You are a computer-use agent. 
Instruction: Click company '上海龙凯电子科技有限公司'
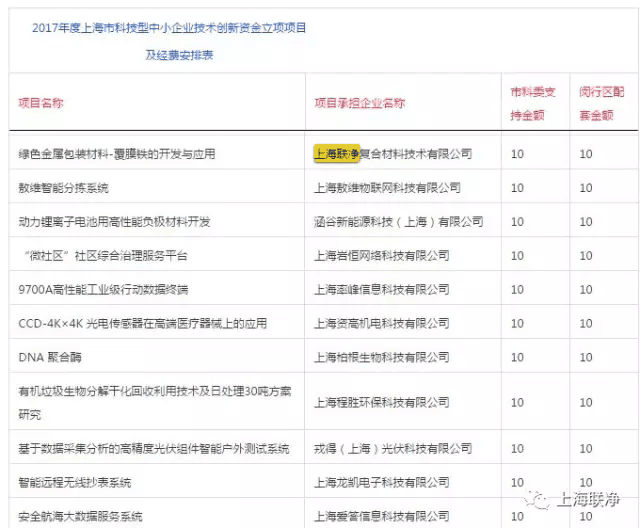tap(381, 482)
